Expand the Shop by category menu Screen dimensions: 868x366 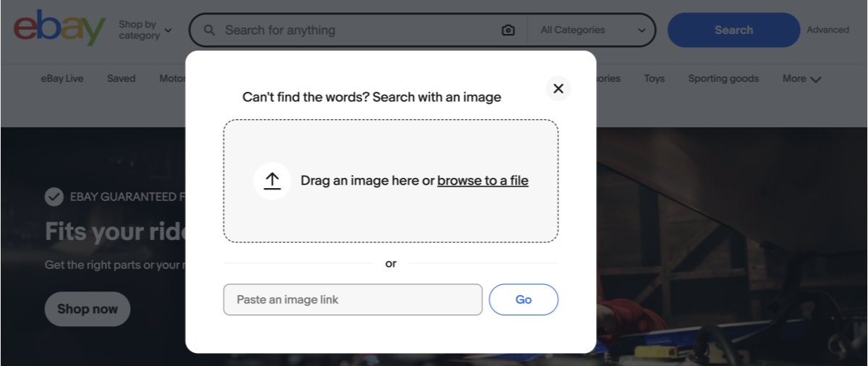point(145,30)
